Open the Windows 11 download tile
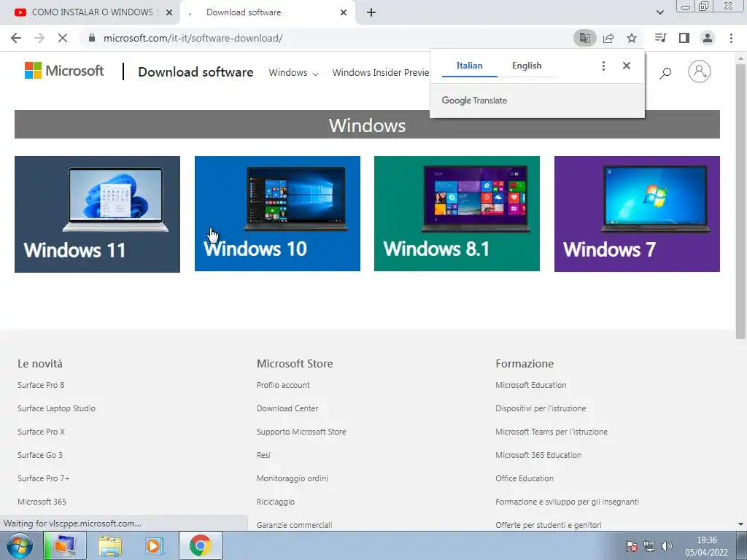 pyautogui.click(x=97, y=214)
